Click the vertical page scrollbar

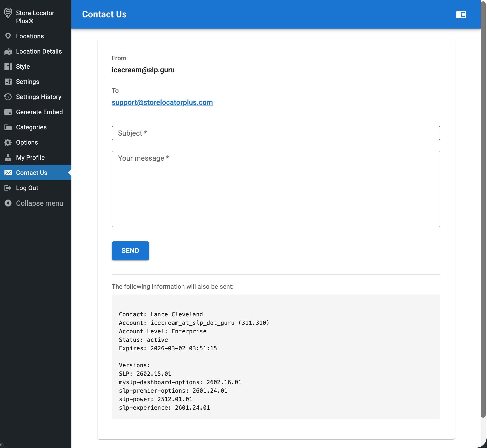(x=483, y=208)
